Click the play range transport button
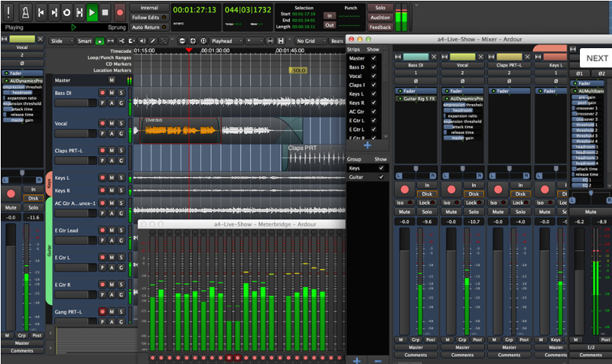612x364 pixels. pyautogui.click(x=80, y=12)
